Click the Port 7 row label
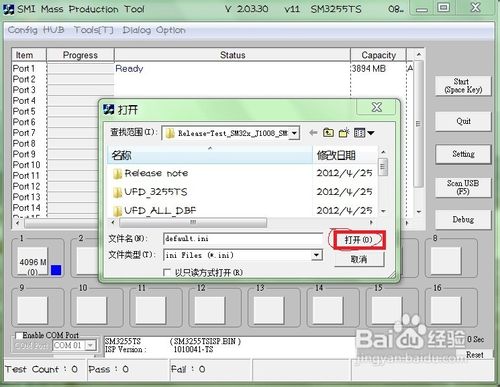Viewport: 500px width, 387px height. [x=24, y=133]
